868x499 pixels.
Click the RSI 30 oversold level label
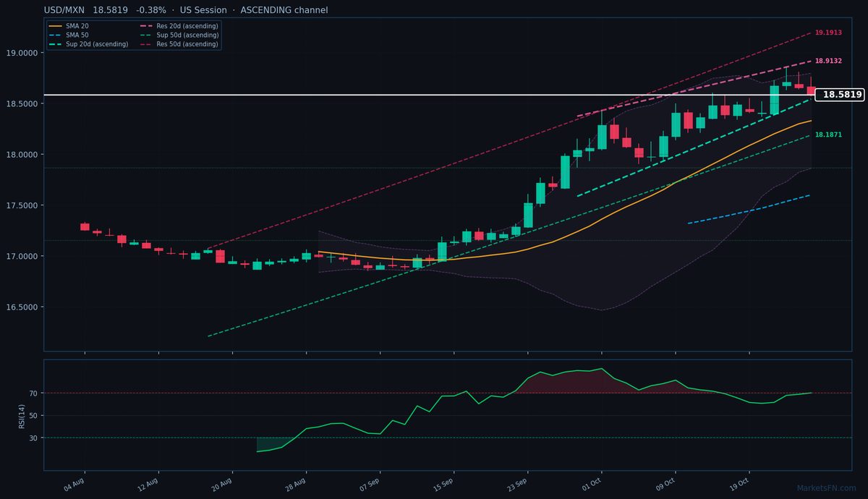tap(33, 438)
